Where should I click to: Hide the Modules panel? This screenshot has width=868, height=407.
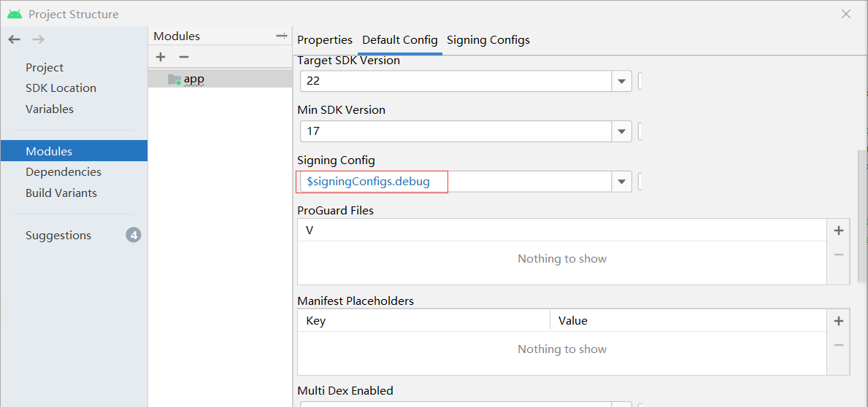coord(282,36)
